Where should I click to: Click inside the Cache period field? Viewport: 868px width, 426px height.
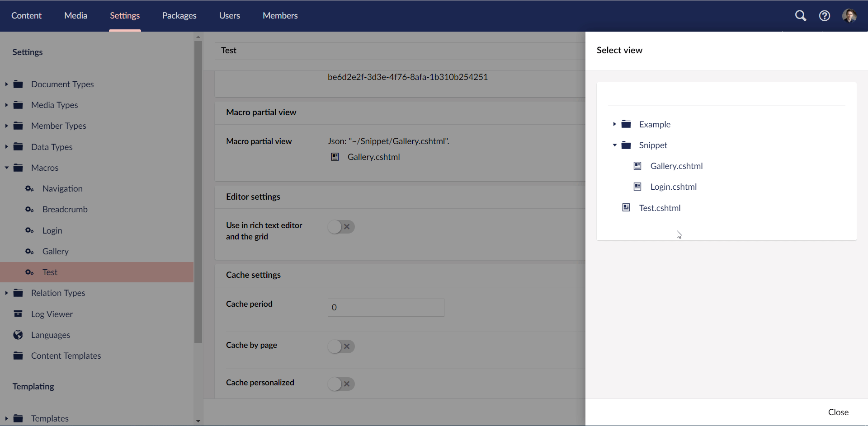click(385, 307)
